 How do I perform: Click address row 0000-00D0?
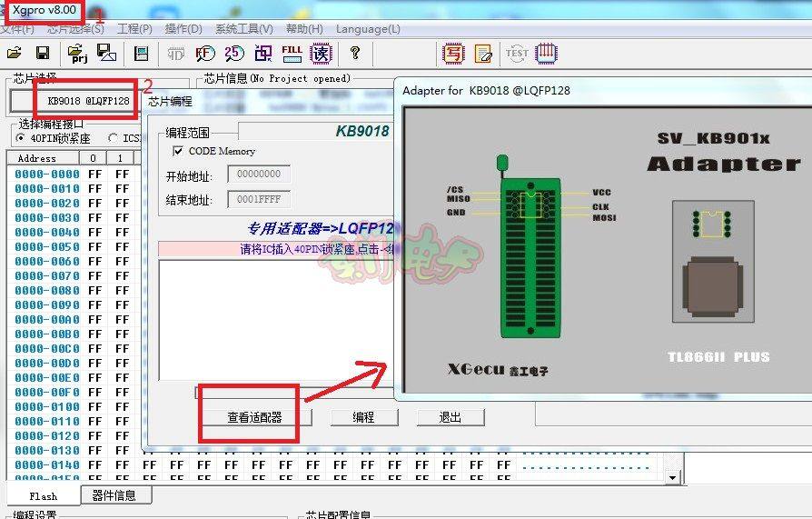tap(47, 363)
